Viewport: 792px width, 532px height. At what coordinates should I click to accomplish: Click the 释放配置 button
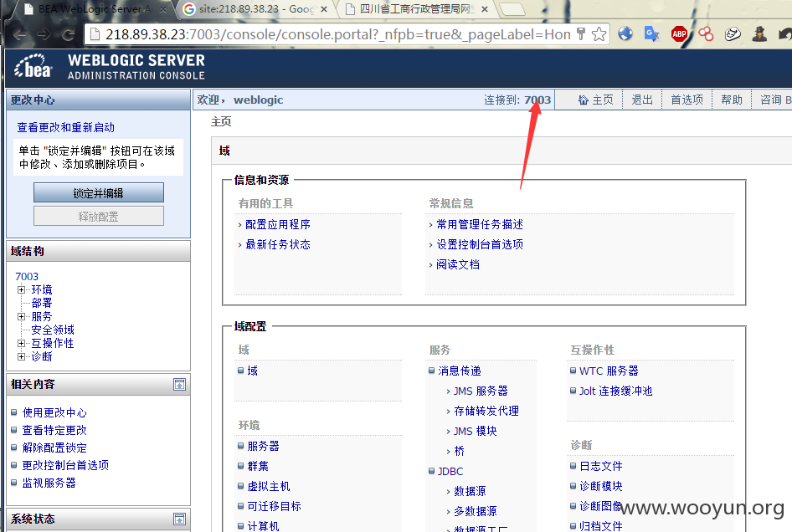[99, 217]
